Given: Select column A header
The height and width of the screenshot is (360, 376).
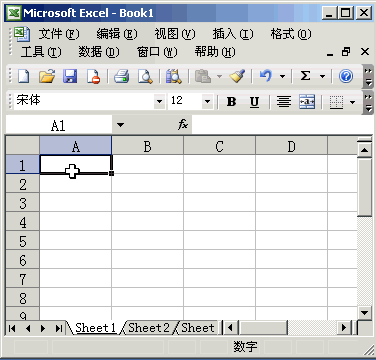Looking at the screenshot, I should tap(76, 146).
